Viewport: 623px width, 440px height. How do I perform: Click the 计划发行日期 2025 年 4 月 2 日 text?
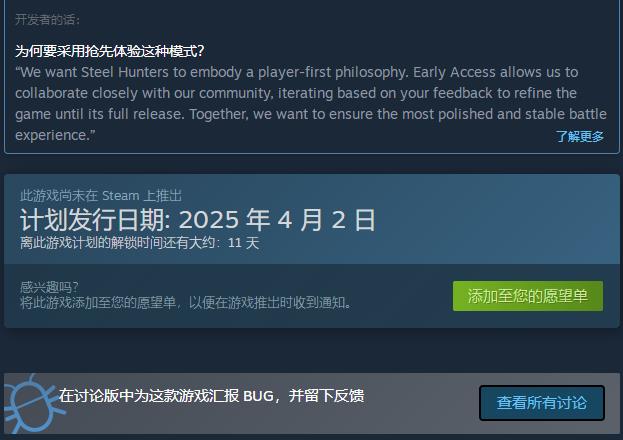click(x=198, y=220)
